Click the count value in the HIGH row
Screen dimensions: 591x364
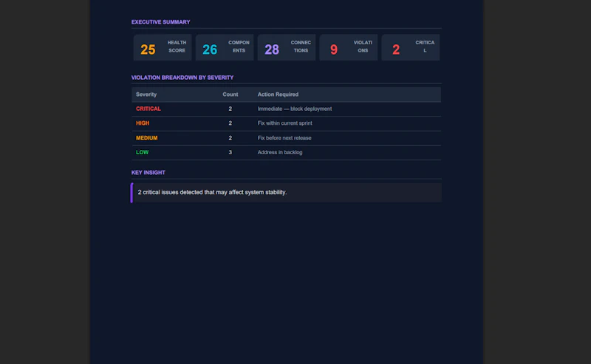[230, 123]
